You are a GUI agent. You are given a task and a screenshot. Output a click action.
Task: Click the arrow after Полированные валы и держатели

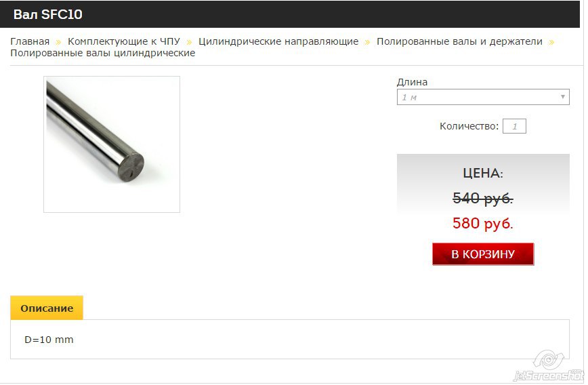coord(551,42)
